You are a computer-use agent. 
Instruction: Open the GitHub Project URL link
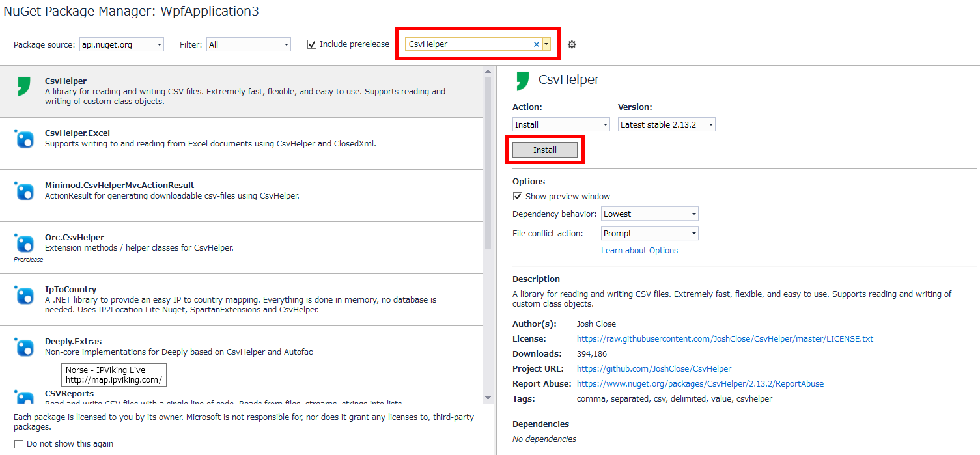[x=654, y=369]
